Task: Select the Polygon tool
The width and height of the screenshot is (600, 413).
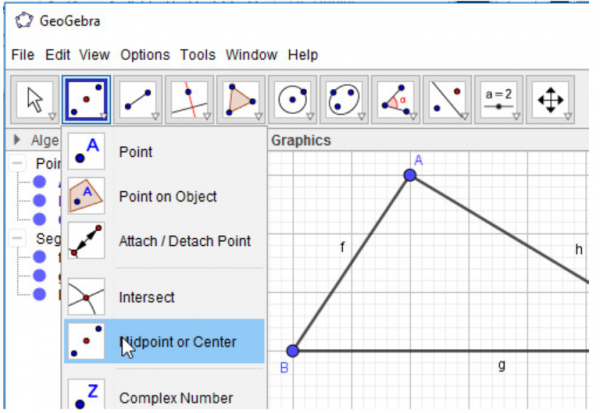Action: pyautogui.click(x=241, y=100)
